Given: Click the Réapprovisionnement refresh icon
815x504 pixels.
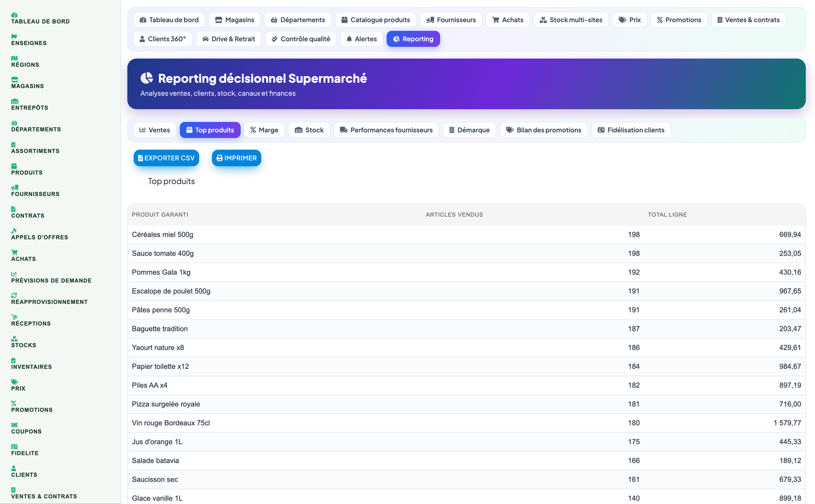Looking at the screenshot, I should 14,295.
